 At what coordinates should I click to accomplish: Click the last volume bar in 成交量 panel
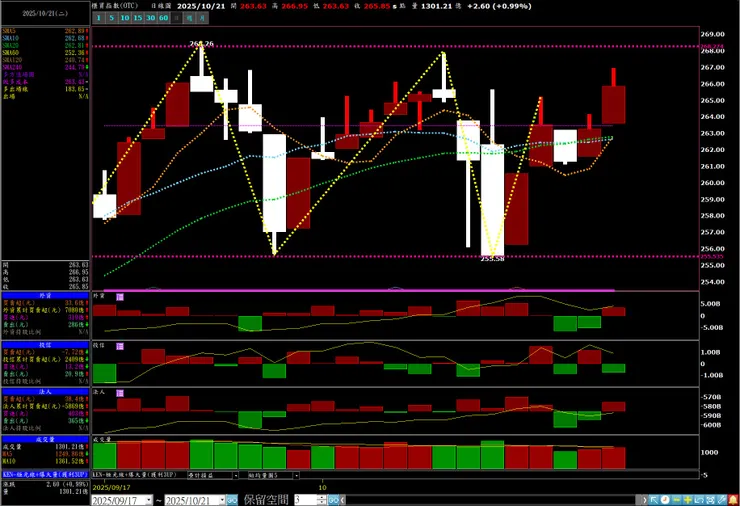point(614,458)
